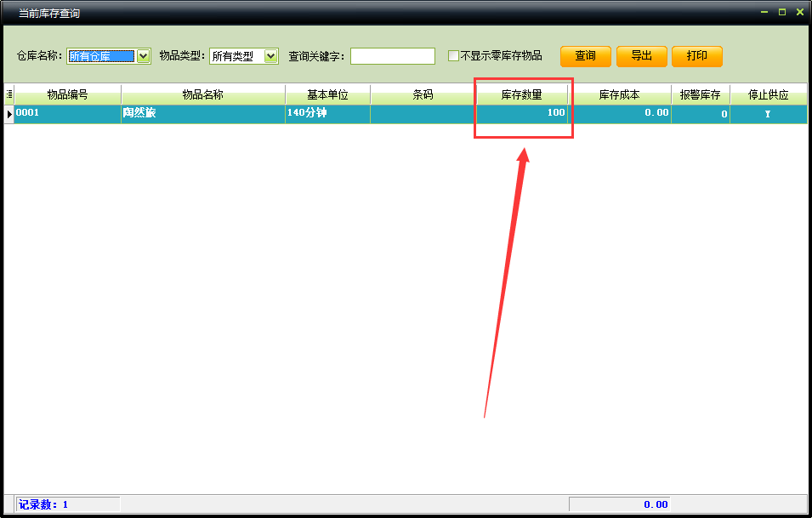Click the 停止供应 column header
The height and width of the screenshot is (518, 812).
[x=769, y=94]
